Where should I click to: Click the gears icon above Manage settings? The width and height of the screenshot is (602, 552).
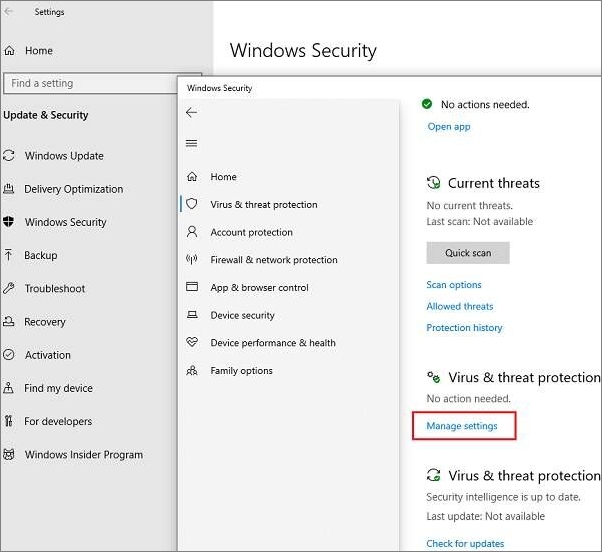tap(434, 377)
